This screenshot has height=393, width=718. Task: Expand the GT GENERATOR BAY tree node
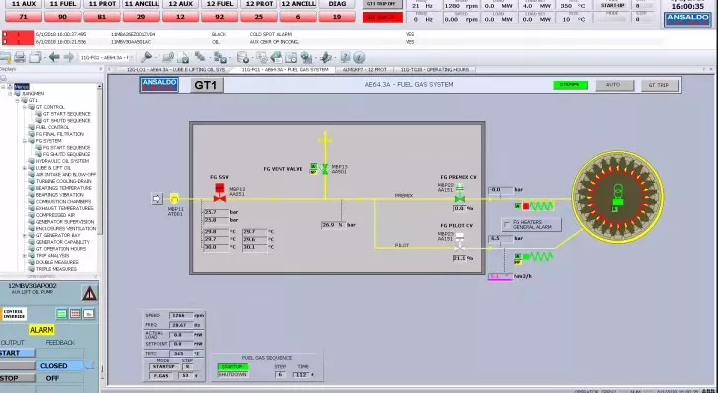click(25, 235)
